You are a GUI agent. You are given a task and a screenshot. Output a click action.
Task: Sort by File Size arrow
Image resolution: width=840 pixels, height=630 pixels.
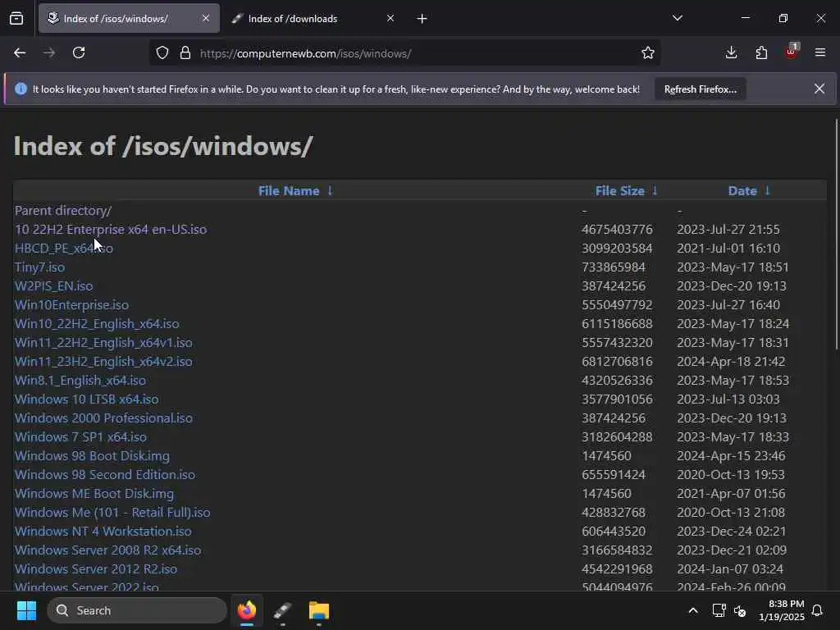(655, 190)
